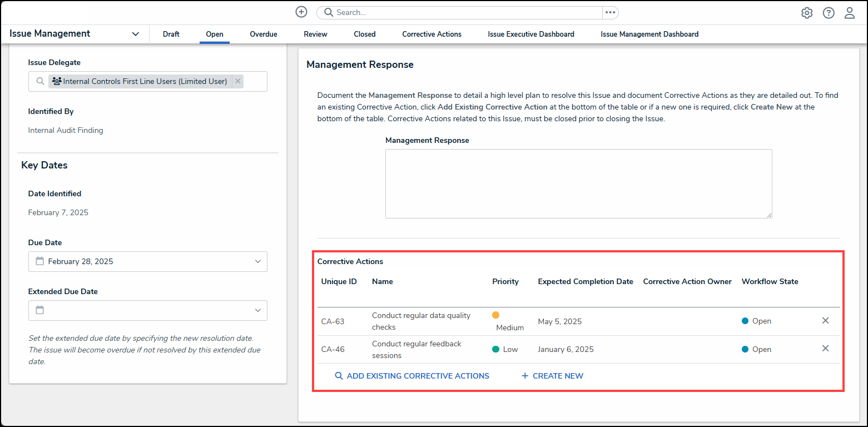Image resolution: width=868 pixels, height=427 pixels.
Task: Remove Internal Controls First Line Users delegate
Action: [238, 81]
